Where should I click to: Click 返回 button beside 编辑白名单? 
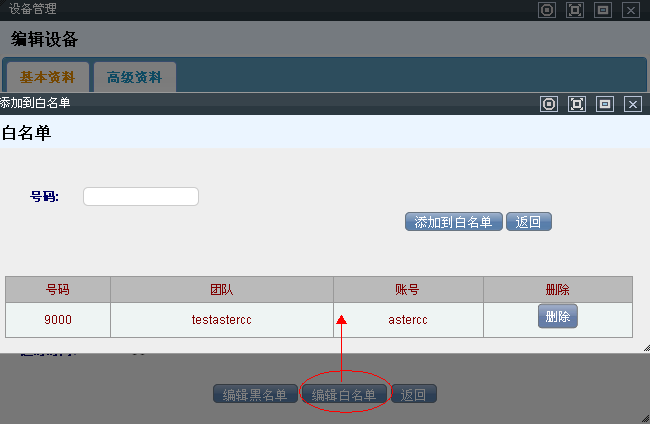point(413,395)
